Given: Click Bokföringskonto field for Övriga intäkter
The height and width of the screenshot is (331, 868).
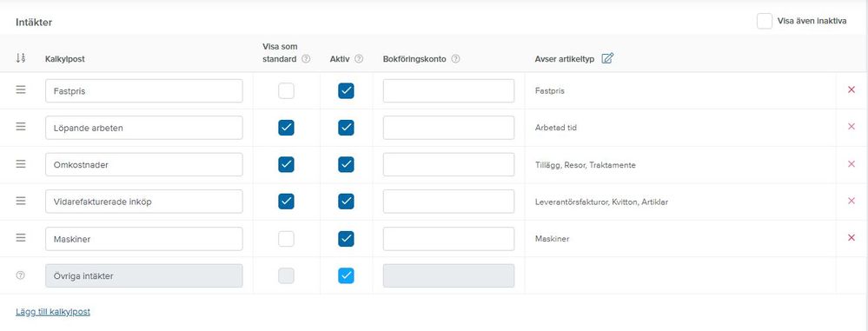Looking at the screenshot, I should pos(448,275).
